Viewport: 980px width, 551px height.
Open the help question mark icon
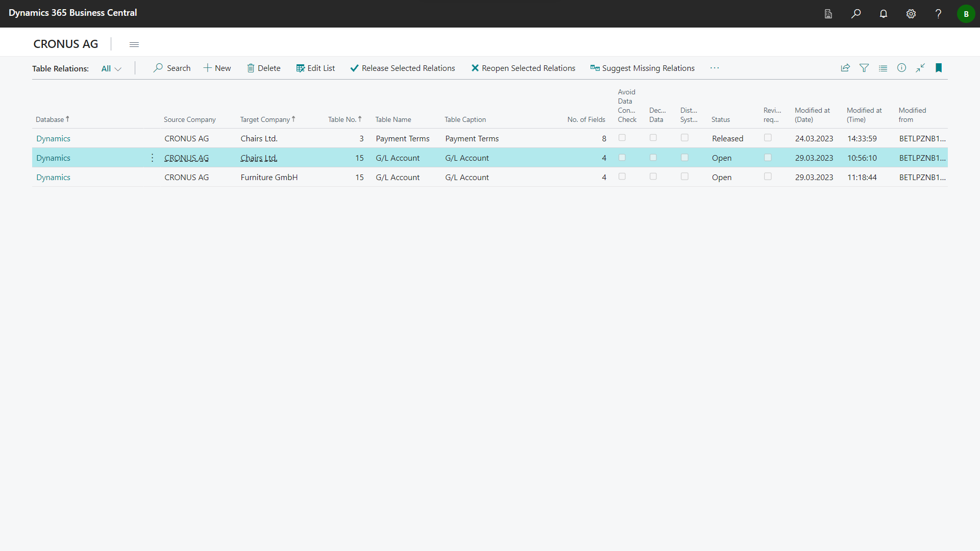(x=938, y=14)
